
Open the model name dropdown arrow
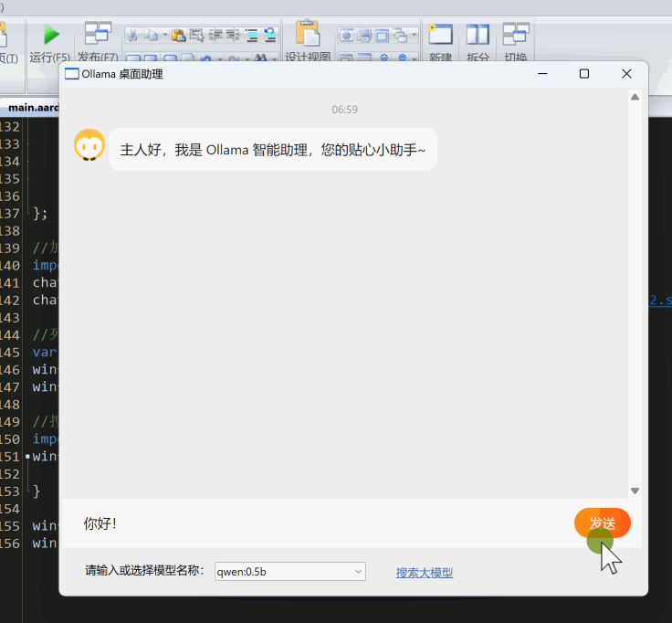tap(358, 572)
